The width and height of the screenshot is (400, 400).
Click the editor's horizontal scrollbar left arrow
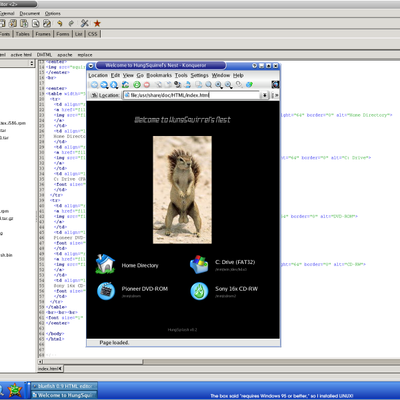click(40, 362)
